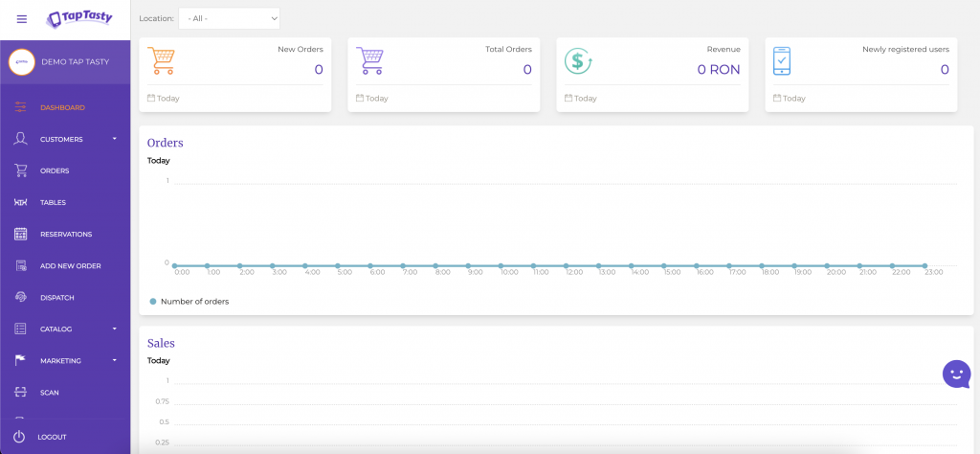Click the Scan icon in sidebar
The height and width of the screenshot is (454, 980).
pyautogui.click(x=20, y=392)
